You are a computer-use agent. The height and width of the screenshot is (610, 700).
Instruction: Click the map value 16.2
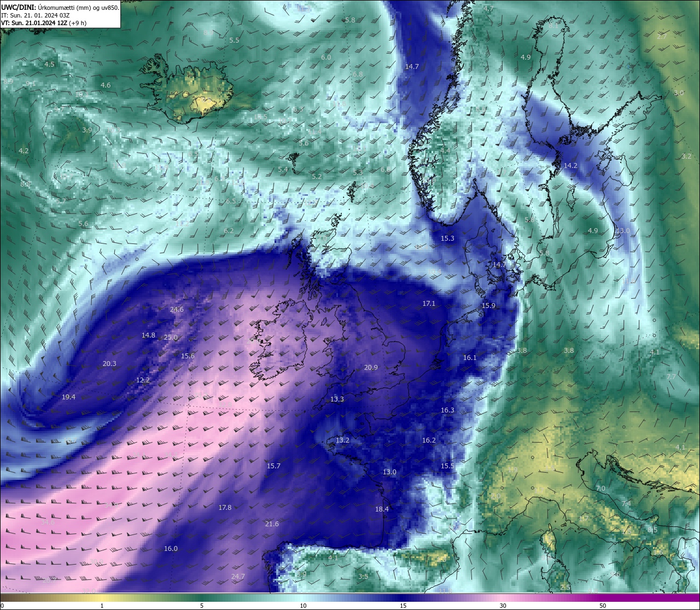pyautogui.click(x=429, y=440)
